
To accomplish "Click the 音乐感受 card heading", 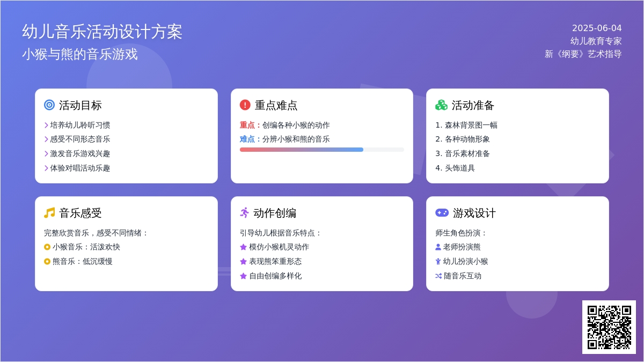I will [x=80, y=213].
